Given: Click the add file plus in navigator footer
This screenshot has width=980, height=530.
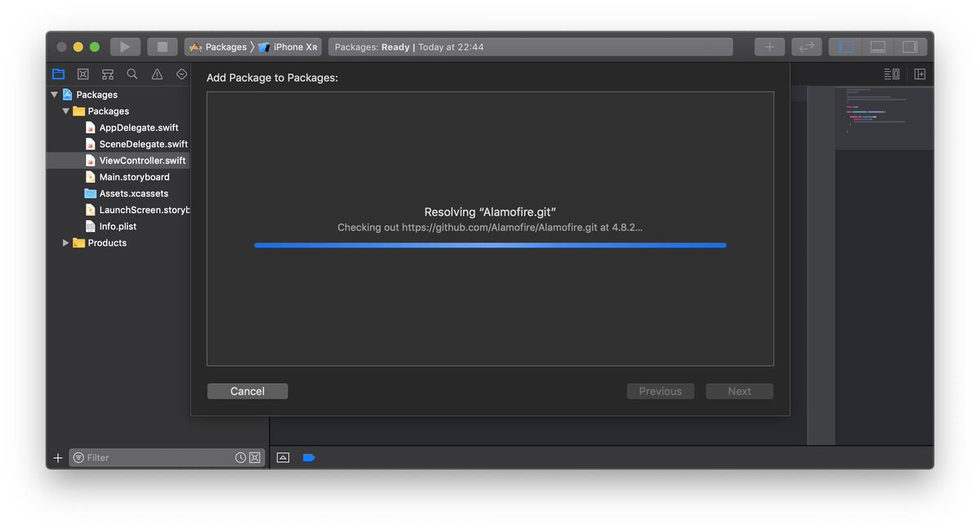Looking at the screenshot, I should click(x=58, y=458).
